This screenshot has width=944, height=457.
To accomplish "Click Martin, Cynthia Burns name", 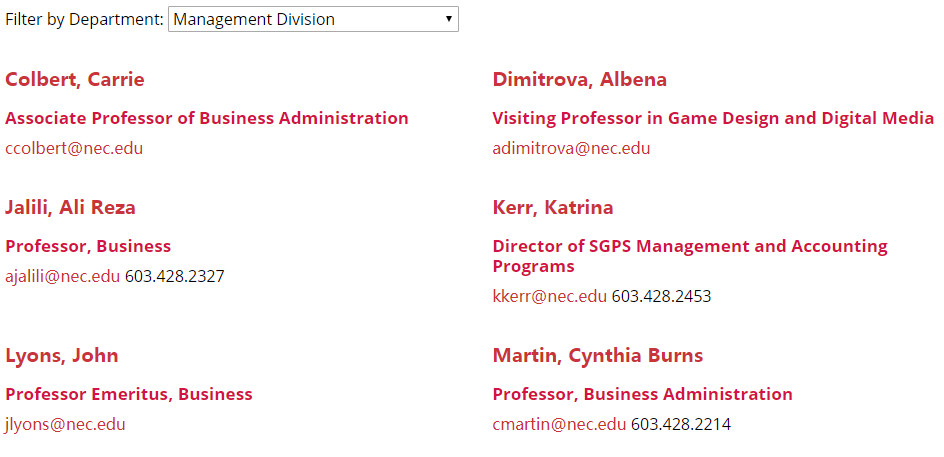I will [598, 356].
